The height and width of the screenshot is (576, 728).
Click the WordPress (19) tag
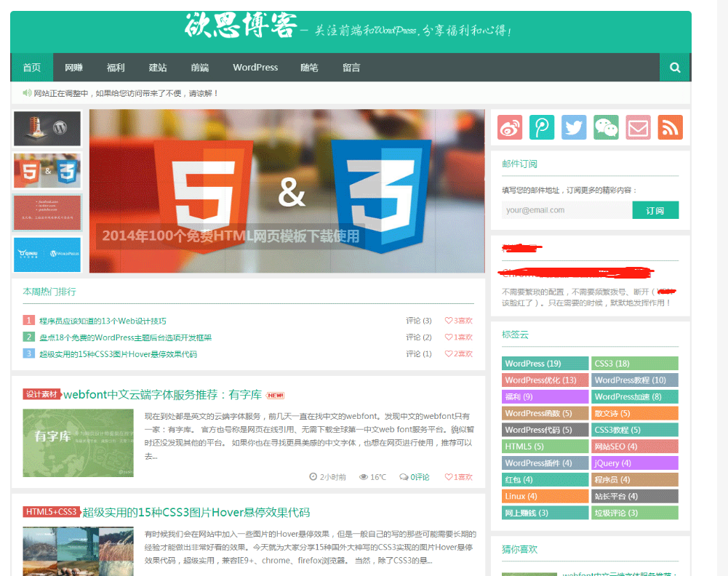[x=544, y=364]
